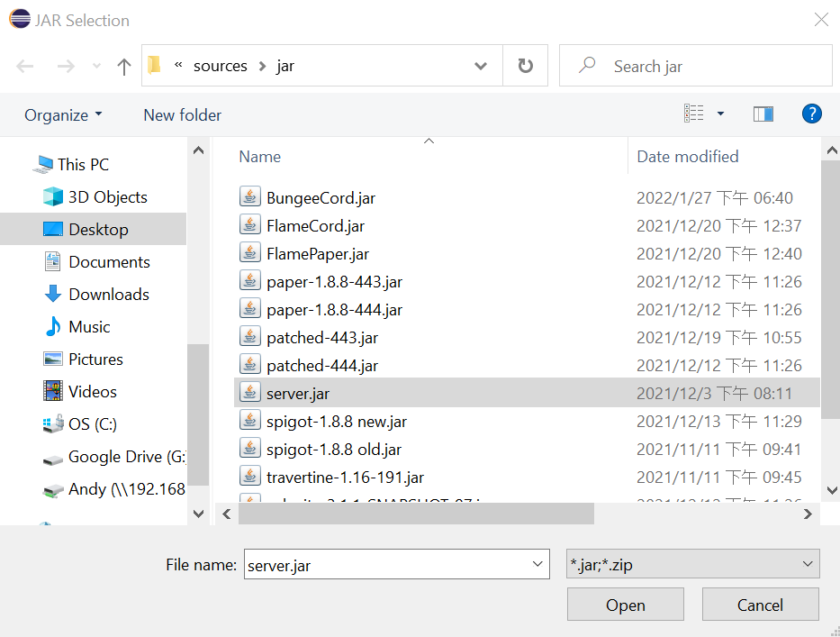Open the address bar history dropdown
The image size is (840, 637).
pos(481,66)
